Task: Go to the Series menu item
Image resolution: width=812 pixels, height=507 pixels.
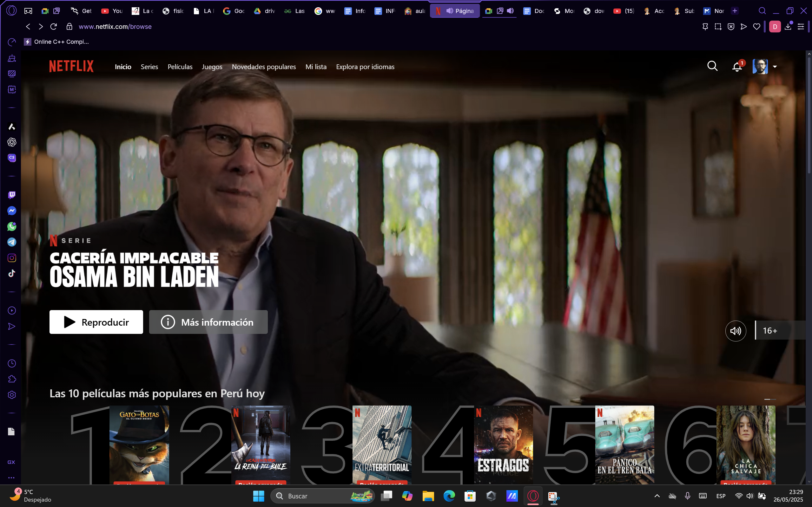Action: [149, 67]
